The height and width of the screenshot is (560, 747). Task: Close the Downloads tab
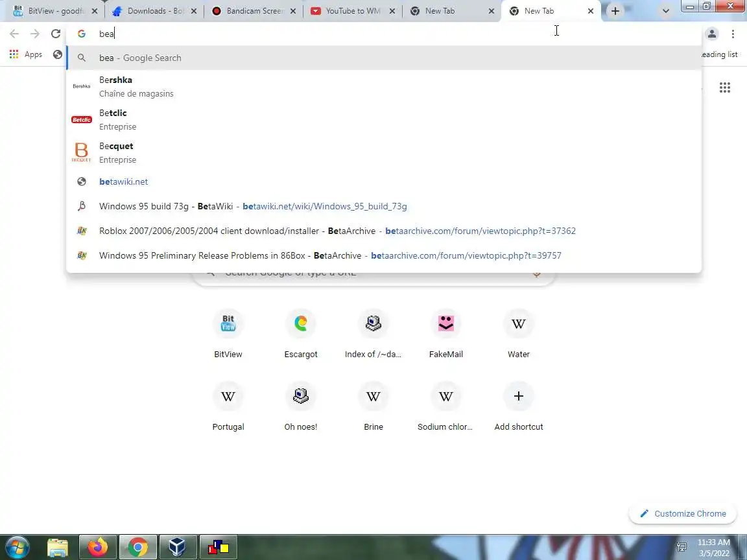coord(194,11)
